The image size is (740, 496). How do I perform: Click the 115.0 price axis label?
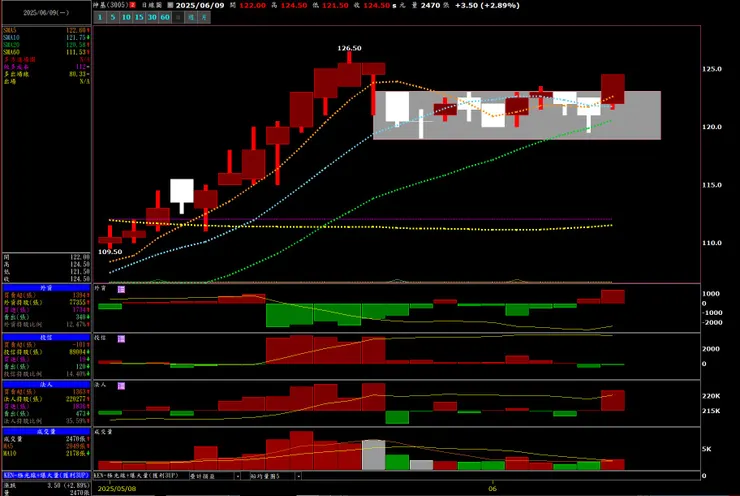(712, 185)
